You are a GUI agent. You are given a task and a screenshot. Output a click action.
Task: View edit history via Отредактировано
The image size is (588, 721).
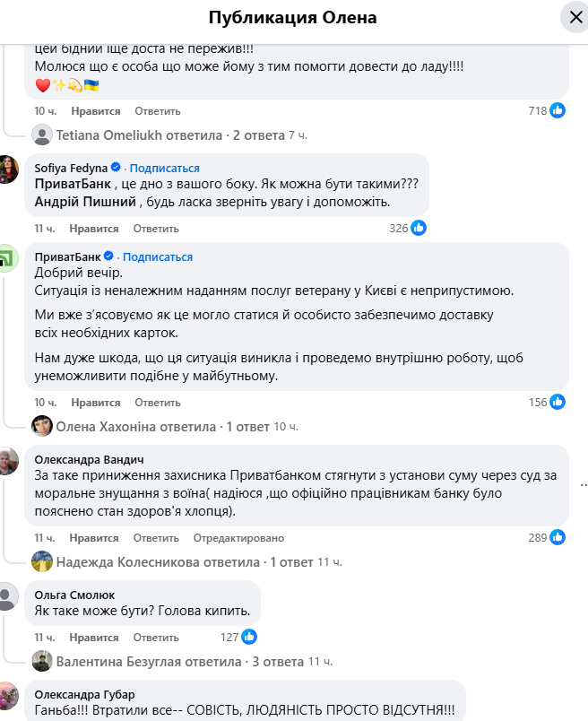[239, 538]
